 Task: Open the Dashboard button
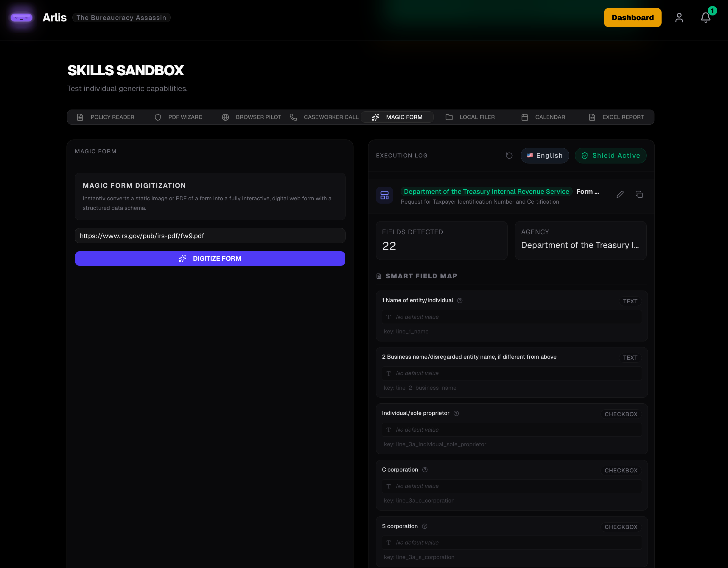pyautogui.click(x=632, y=18)
